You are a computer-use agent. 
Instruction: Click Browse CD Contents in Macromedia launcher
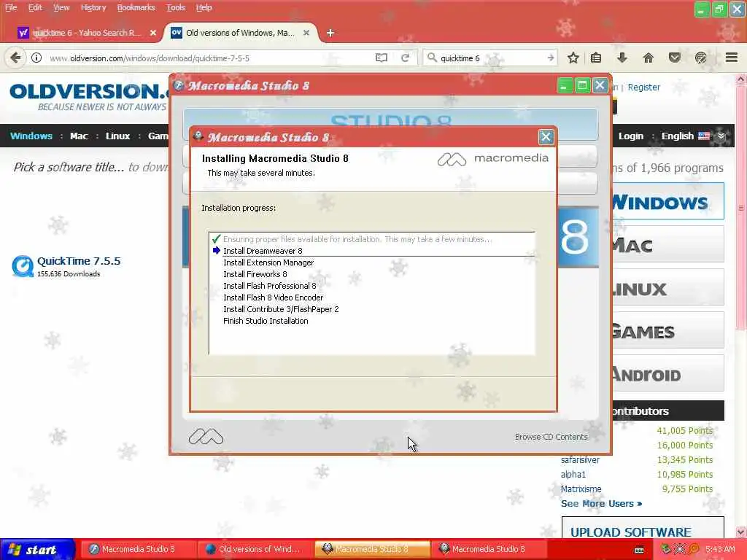tap(551, 437)
